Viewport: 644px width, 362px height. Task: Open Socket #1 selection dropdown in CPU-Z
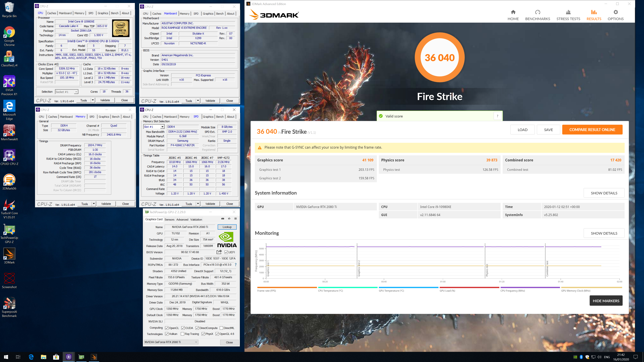coord(67,92)
